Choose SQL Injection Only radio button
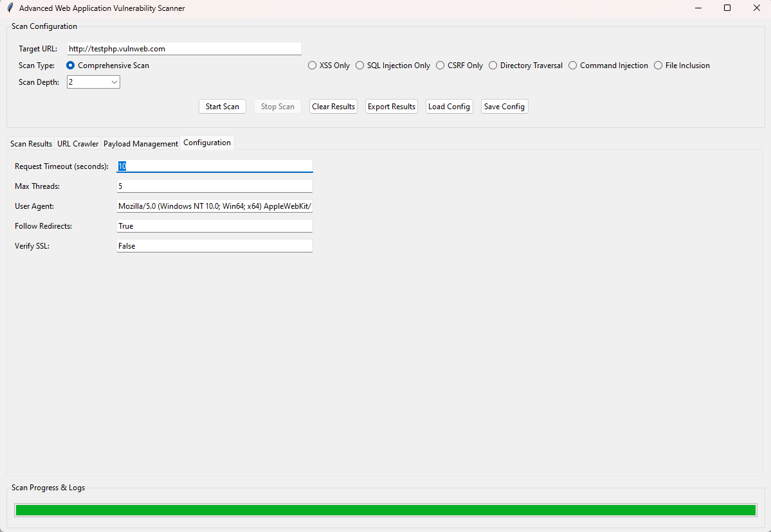The width and height of the screenshot is (771, 532). click(x=360, y=66)
